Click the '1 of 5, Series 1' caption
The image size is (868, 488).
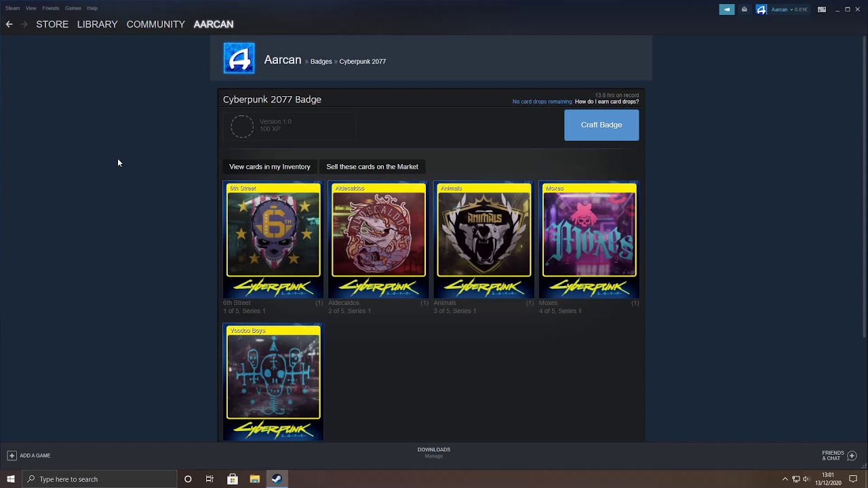click(244, 311)
